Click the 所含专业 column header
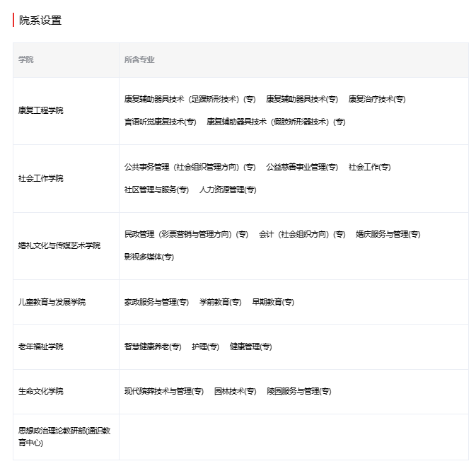The height and width of the screenshot is (466, 476). (139, 59)
